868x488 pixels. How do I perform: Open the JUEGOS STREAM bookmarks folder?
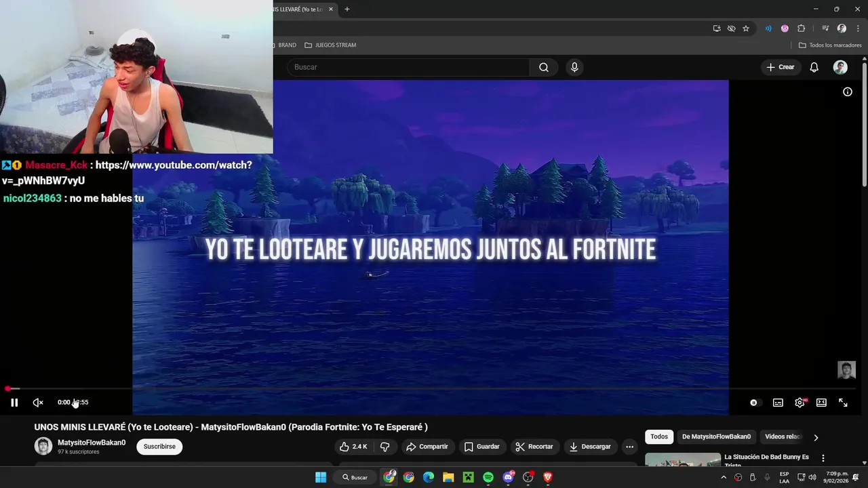click(330, 45)
